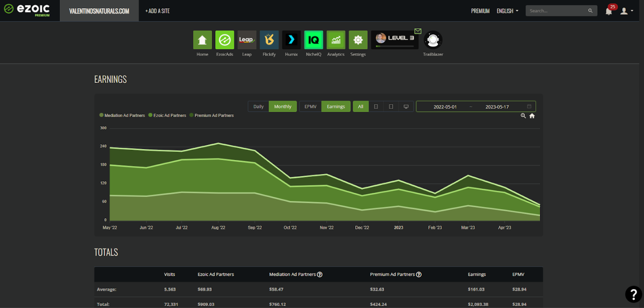The image size is (644, 308).
Task: Select the All devices filter
Action: (x=361, y=107)
